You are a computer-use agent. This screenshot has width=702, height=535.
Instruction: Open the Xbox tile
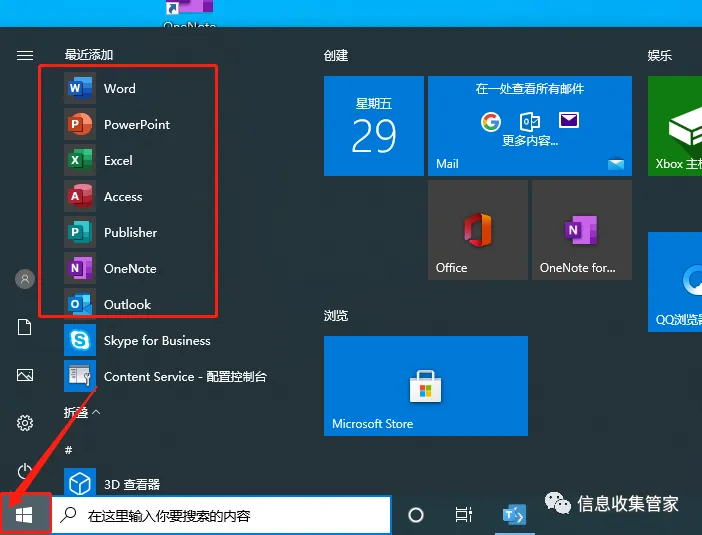pyautogui.click(x=675, y=126)
